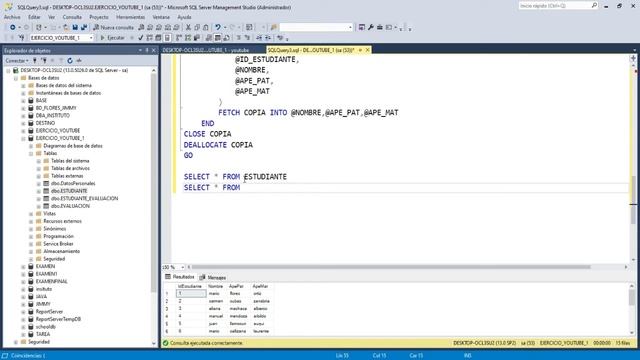Image resolution: width=640 pixels, height=360 pixels.
Task: Expand the Vistas folder node
Action: [x=31, y=214]
